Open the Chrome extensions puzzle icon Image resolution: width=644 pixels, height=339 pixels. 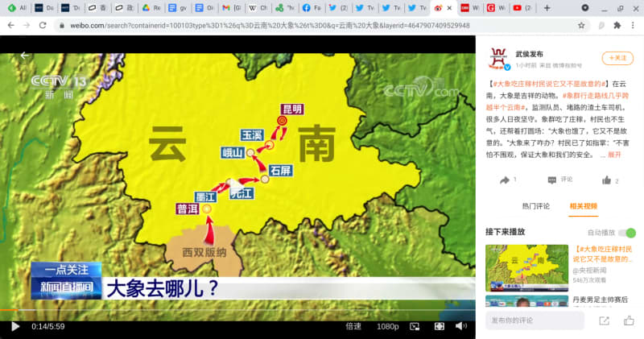click(617, 26)
